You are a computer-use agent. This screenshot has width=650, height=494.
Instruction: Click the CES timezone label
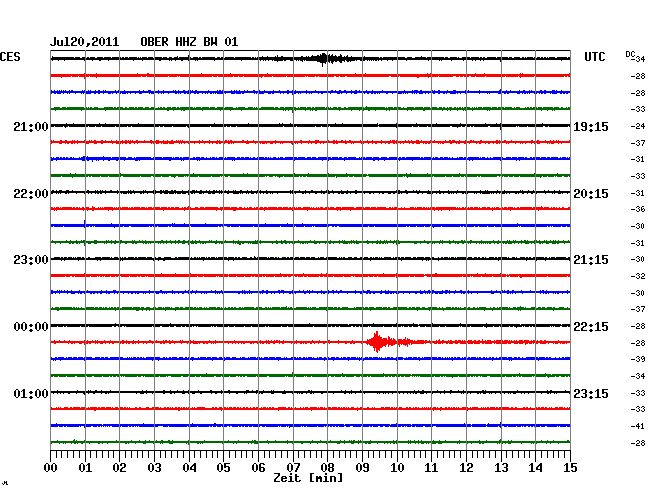pos(10,57)
